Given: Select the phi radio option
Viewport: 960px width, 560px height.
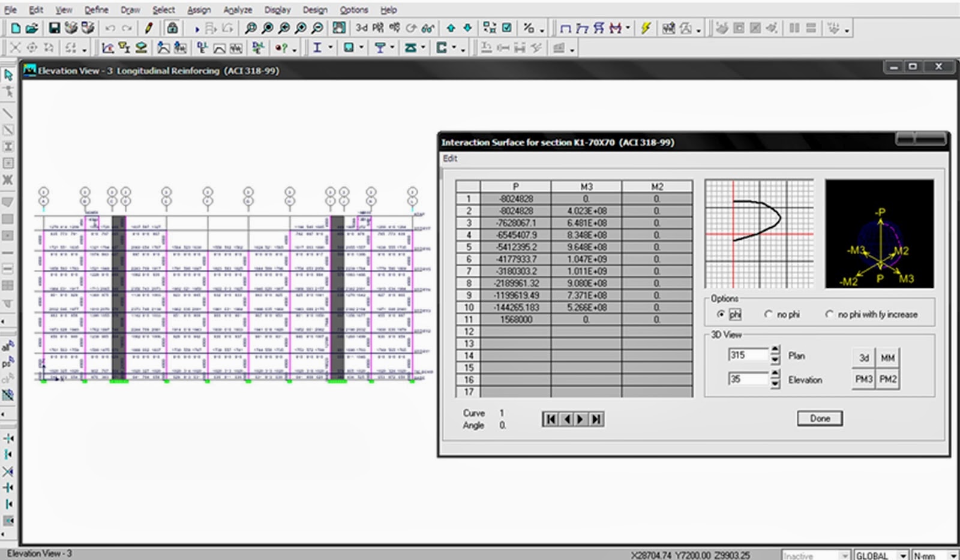Looking at the screenshot, I should point(721,314).
